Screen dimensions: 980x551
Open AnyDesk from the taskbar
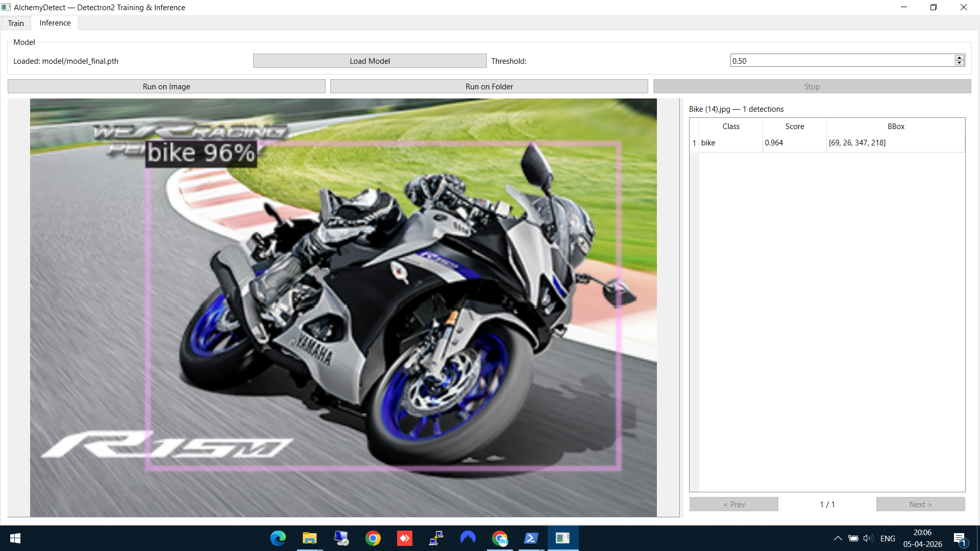405,538
